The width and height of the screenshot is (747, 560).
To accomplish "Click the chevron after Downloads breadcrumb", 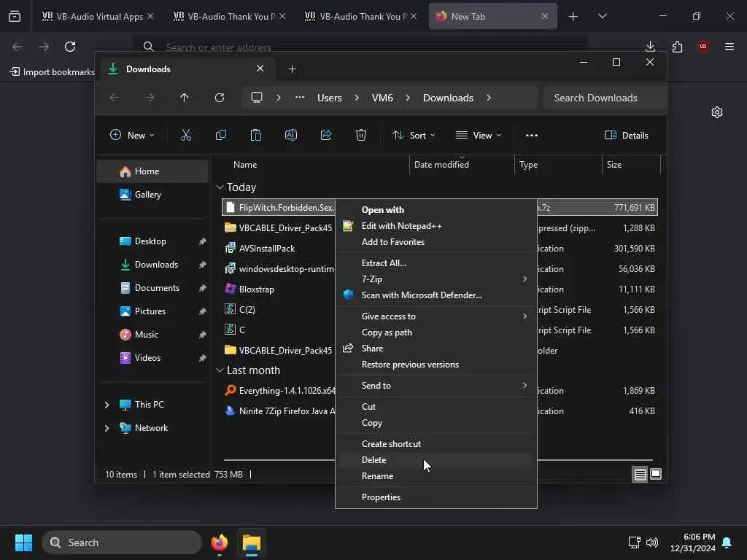I will (489, 98).
